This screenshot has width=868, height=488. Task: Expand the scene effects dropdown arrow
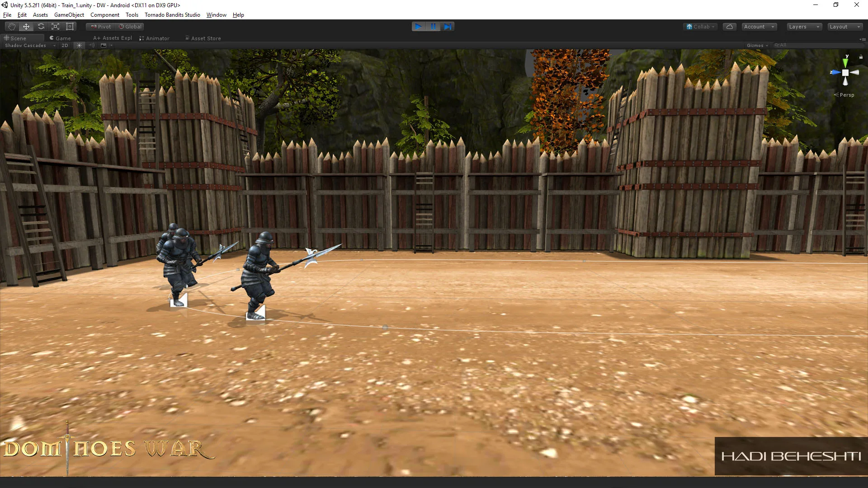[111, 45]
